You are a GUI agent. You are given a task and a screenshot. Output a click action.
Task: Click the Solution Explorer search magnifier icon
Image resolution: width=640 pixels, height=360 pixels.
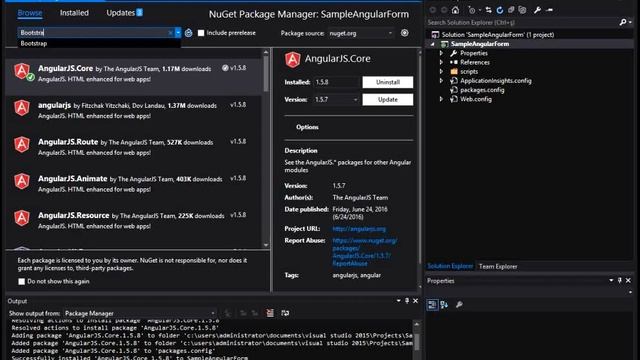pyautogui.click(x=623, y=22)
